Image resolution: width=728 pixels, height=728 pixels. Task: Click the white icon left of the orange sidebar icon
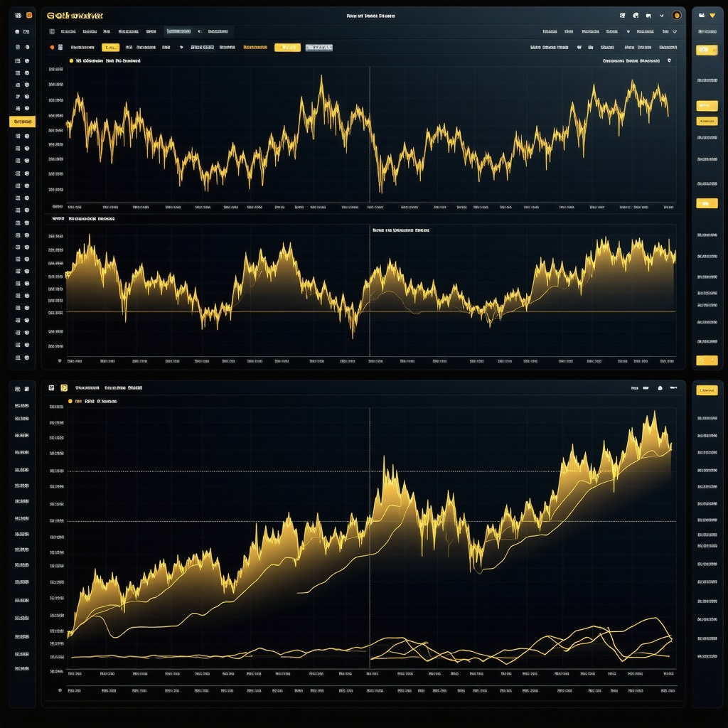click(x=18, y=16)
